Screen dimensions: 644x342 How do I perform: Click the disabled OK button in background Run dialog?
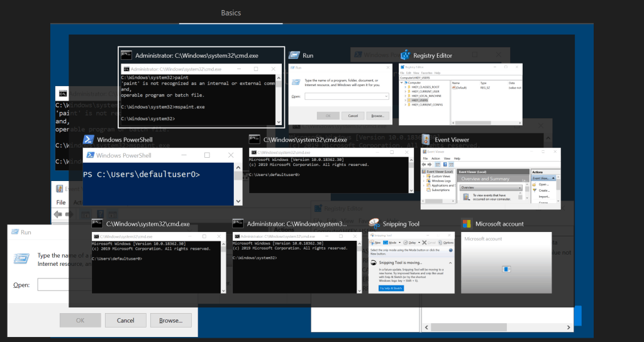click(80, 320)
